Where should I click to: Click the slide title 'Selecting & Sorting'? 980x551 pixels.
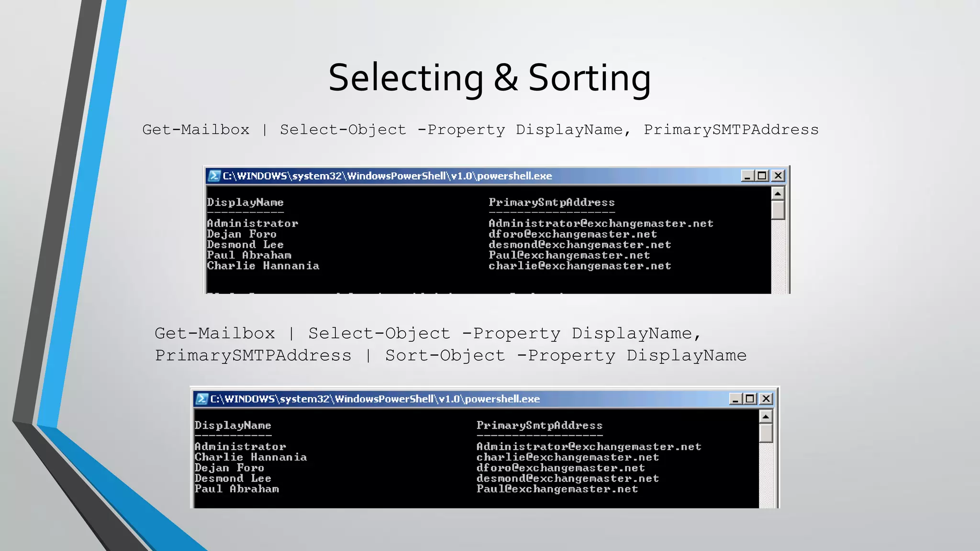click(x=490, y=78)
